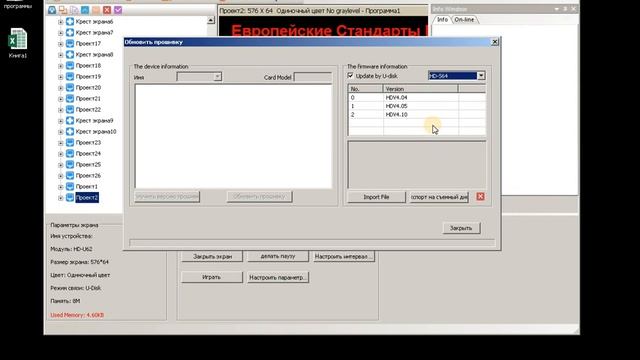Click the tree scrollbar up arrow
Image resolution: width=640 pixels, height=360 pixels.
[211, 20]
